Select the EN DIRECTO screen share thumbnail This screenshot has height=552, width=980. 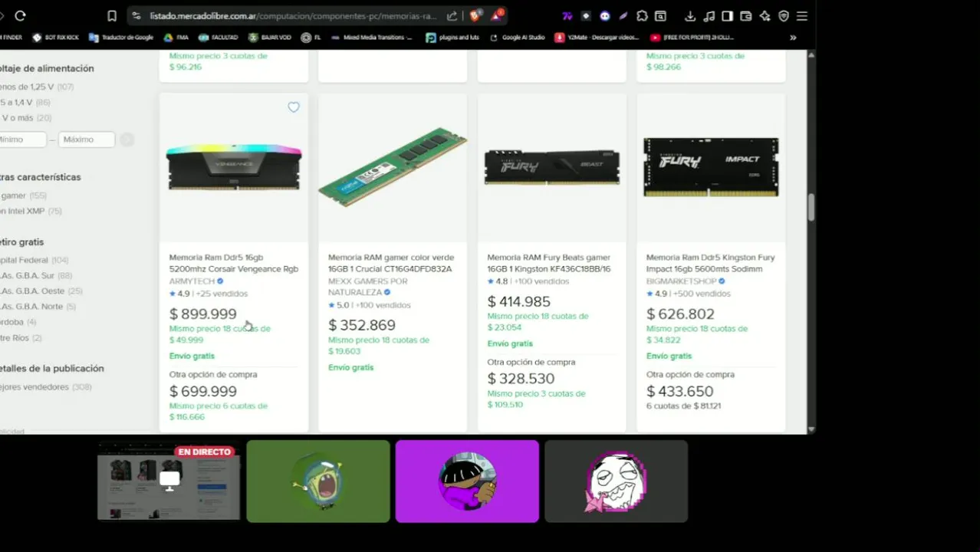[x=169, y=481]
